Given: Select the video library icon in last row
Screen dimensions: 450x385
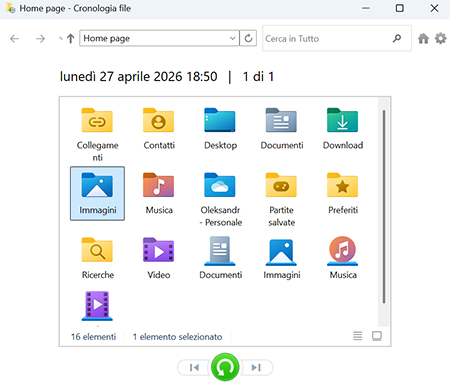Looking at the screenshot, I should click(x=97, y=306).
